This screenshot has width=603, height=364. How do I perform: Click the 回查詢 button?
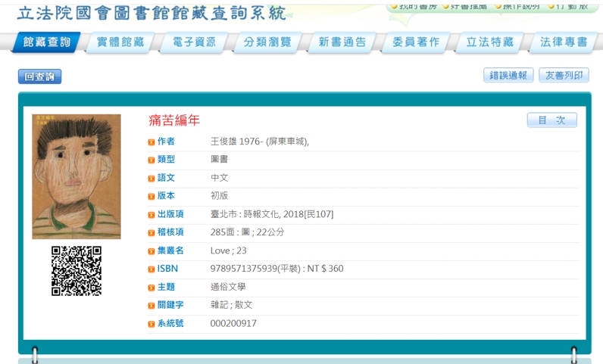pyautogui.click(x=39, y=76)
